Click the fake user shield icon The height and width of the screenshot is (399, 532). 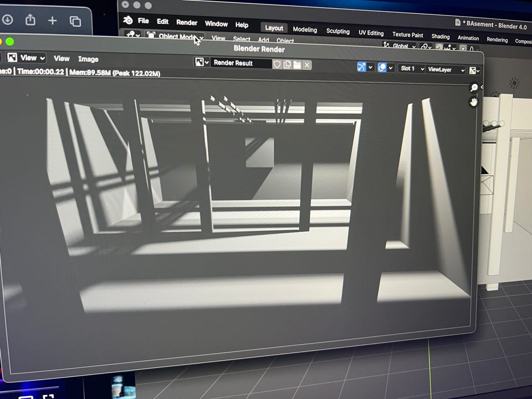(x=277, y=64)
